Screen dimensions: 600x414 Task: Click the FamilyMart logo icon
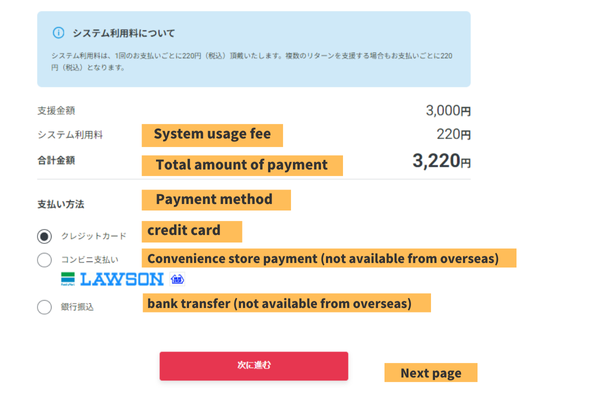(x=68, y=279)
